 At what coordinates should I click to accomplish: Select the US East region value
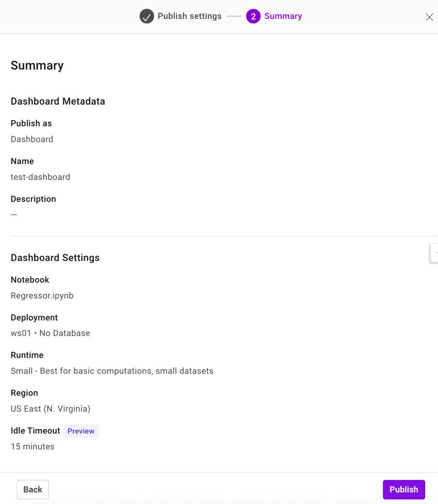pyautogui.click(x=50, y=408)
